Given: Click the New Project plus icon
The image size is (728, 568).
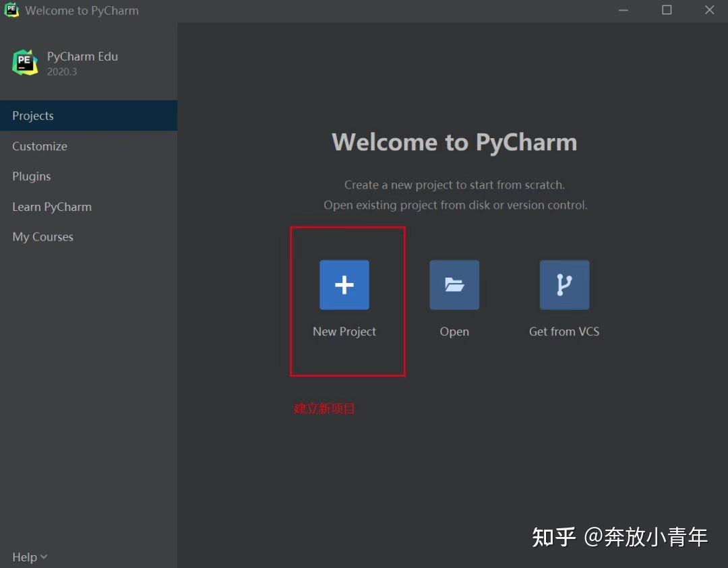Looking at the screenshot, I should click(x=344, y=284).
